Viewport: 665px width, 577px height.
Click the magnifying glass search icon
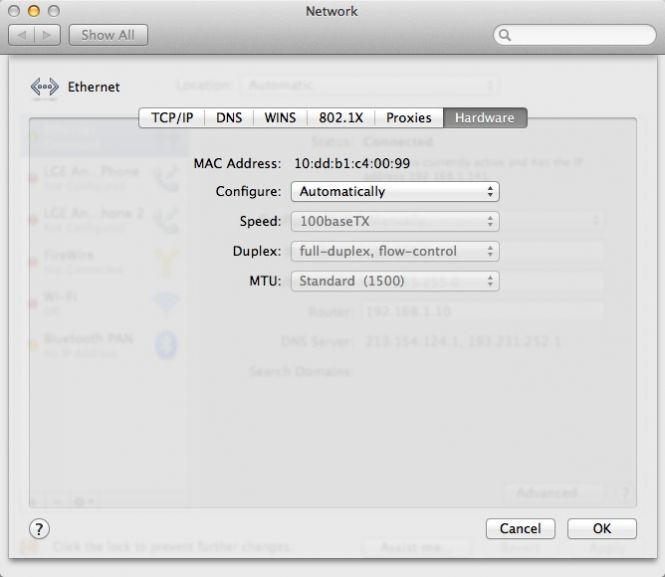click(505, 35)
